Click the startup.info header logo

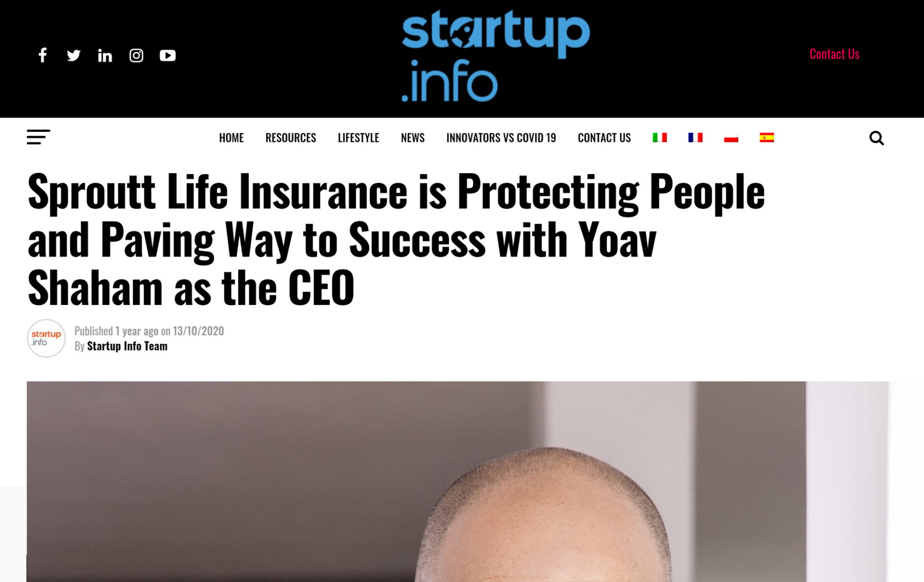pos(495,55)
